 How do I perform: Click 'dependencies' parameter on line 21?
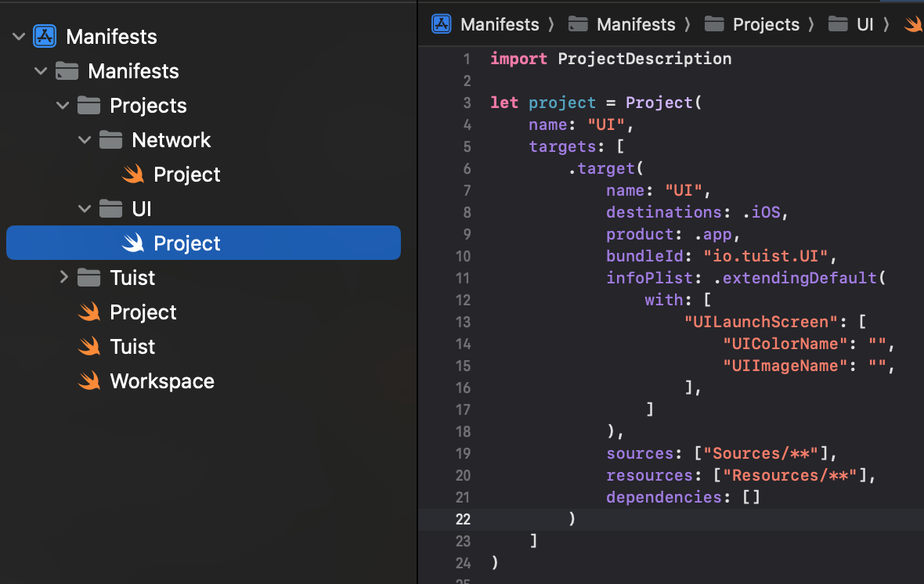pyautogui.click(x=664, y=497)
